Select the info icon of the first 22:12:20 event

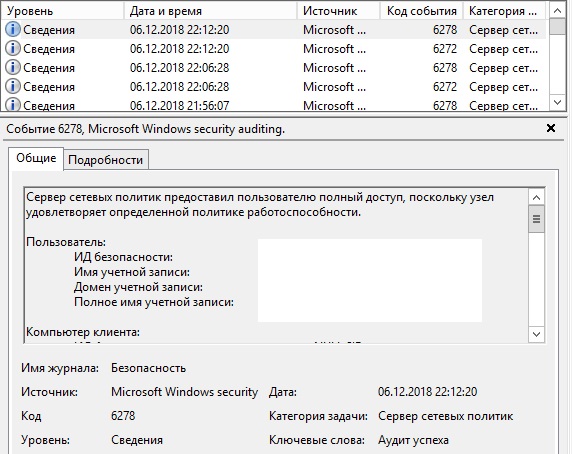click(13, 29)
